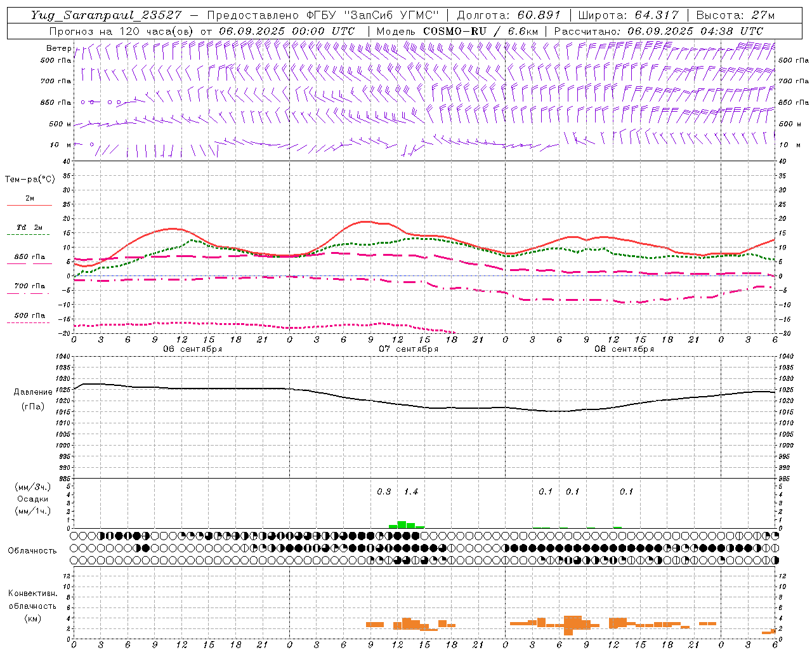Click the Модель COSMO-RU / 6.6км label

pos(457,30)
